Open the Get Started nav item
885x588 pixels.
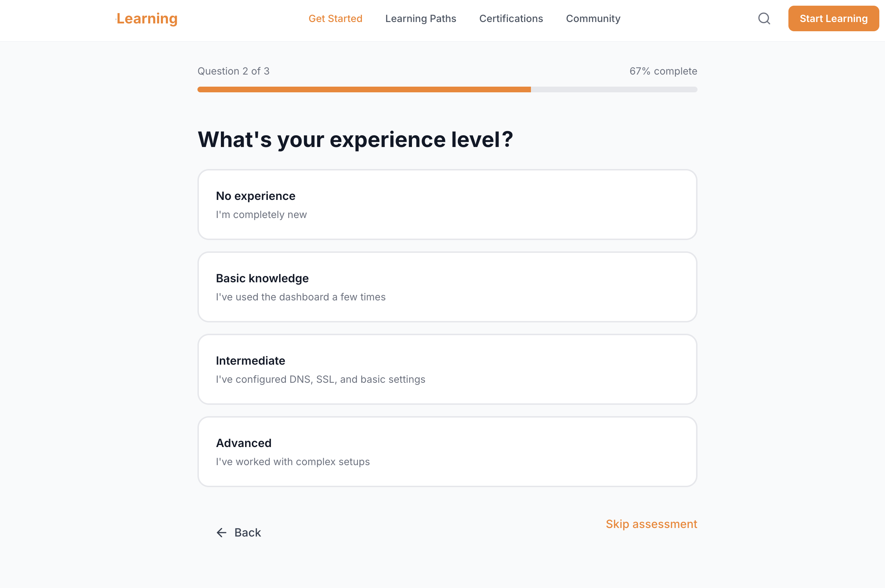(x=335, y=18)
